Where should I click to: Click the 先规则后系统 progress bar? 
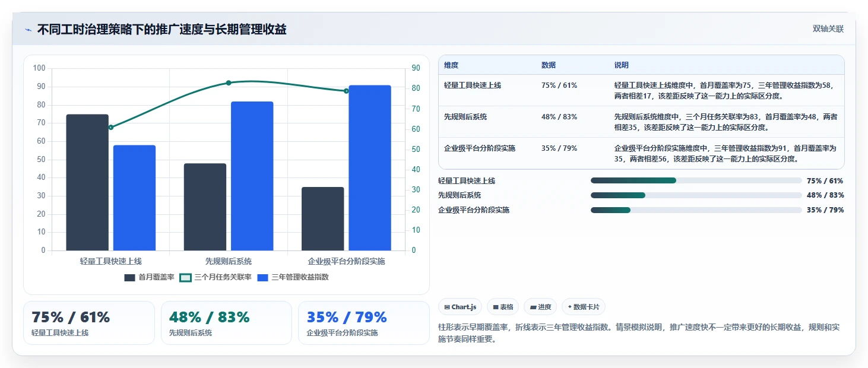coord(696,195)
